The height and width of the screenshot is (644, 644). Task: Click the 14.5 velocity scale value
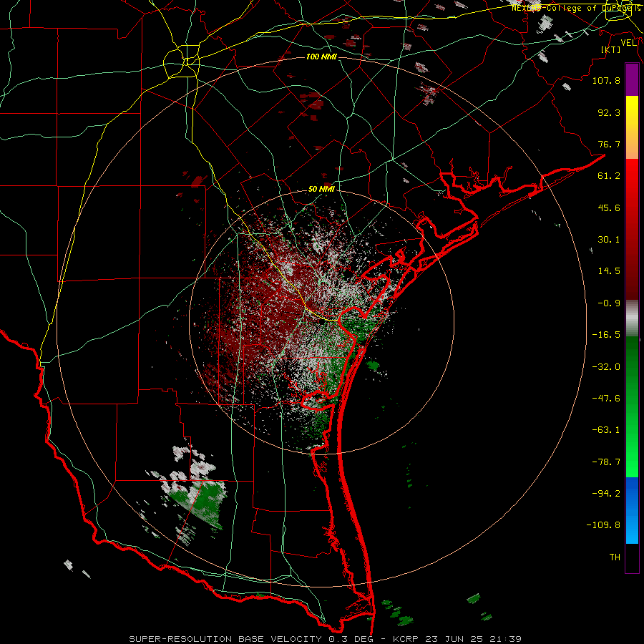609,271
